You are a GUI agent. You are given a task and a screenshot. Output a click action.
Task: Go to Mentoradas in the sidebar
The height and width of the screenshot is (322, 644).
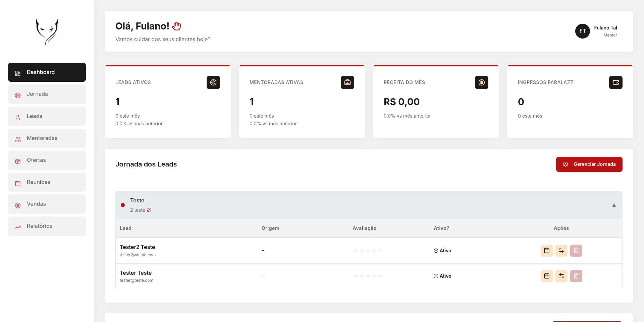(47, 138)
